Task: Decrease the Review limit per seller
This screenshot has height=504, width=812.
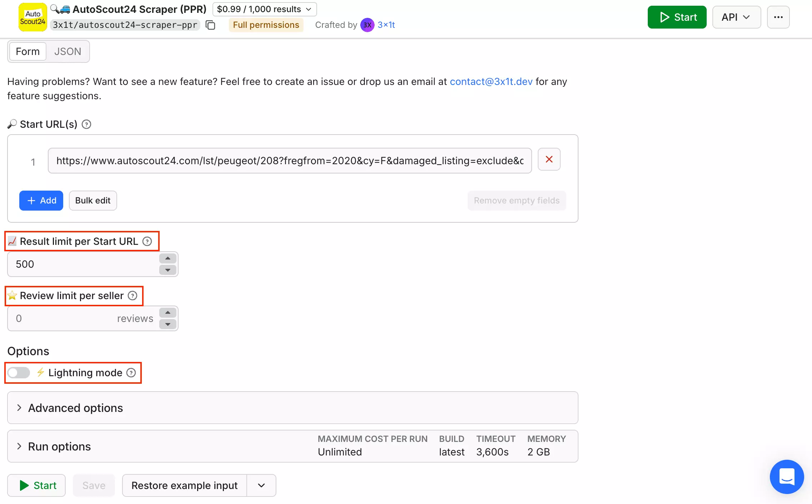Action: coord(168,324)
